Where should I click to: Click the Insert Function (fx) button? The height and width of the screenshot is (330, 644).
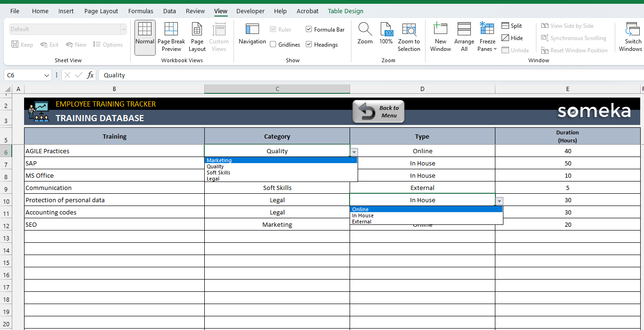(x=90, y=75)
